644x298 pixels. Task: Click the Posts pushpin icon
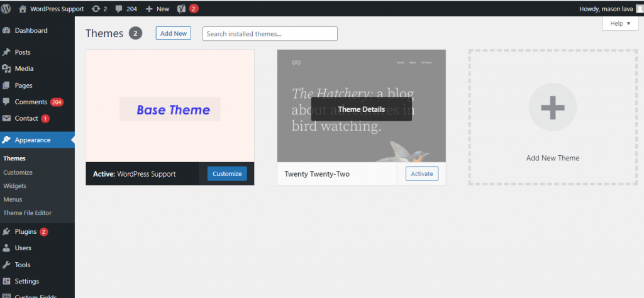point(6,52)
